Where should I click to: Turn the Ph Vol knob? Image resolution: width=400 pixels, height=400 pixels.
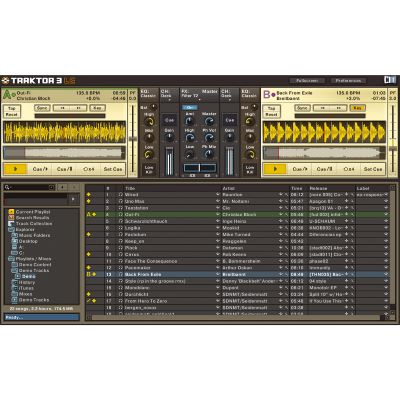209,138
